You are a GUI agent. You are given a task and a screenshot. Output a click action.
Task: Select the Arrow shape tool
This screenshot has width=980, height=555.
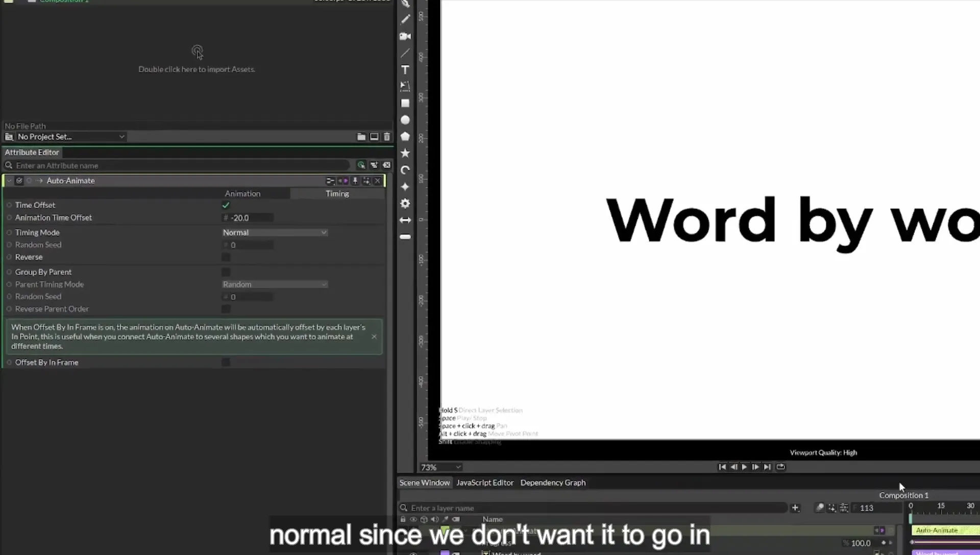[x=405, y=220]
